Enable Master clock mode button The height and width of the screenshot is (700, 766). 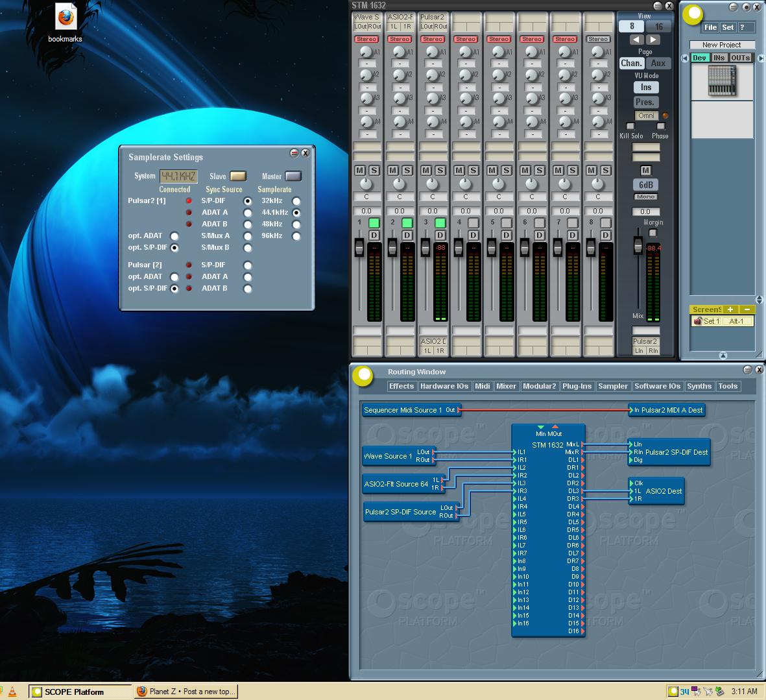click(x=293, y=176)
